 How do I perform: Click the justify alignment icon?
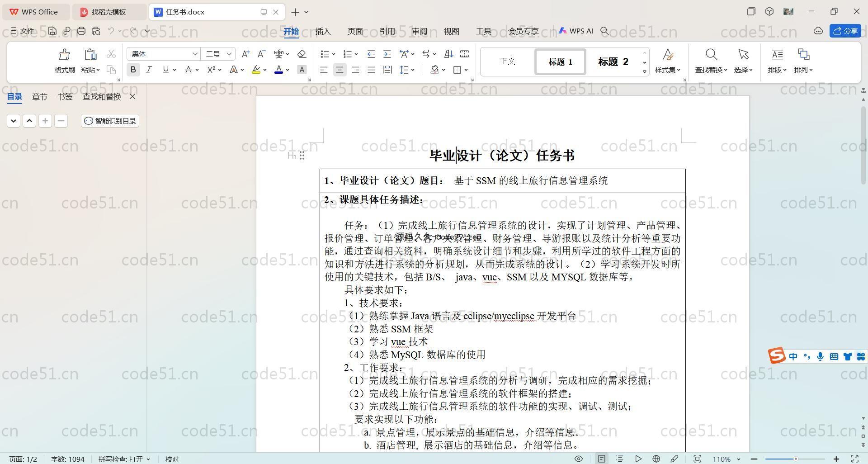click(x=371, y=70)
